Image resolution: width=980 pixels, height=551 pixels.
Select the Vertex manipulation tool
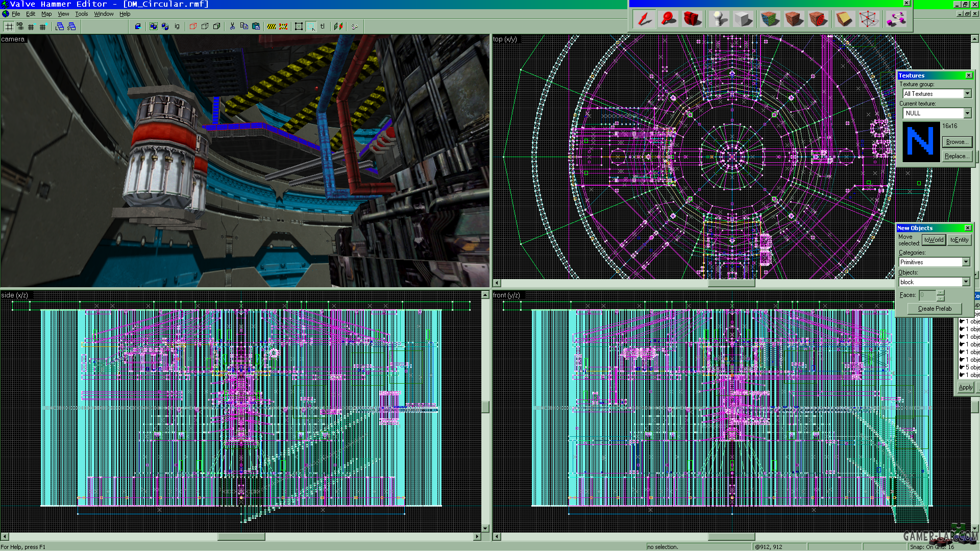869,19
